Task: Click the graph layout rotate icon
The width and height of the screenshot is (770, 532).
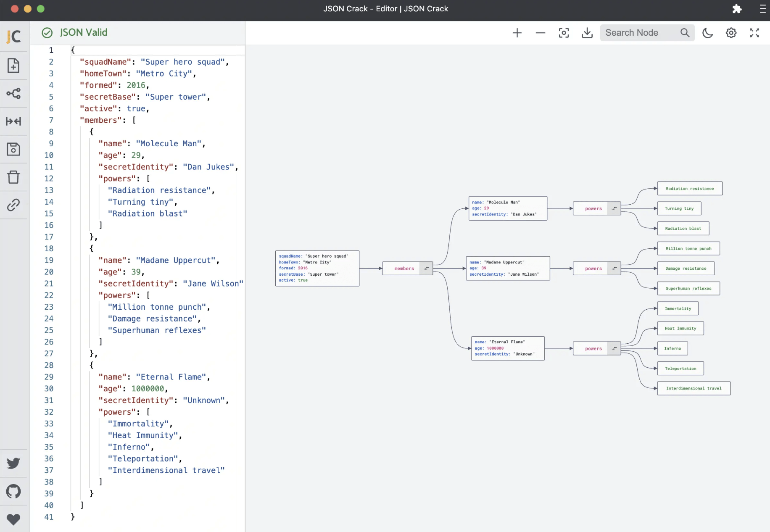Action: 13,93
